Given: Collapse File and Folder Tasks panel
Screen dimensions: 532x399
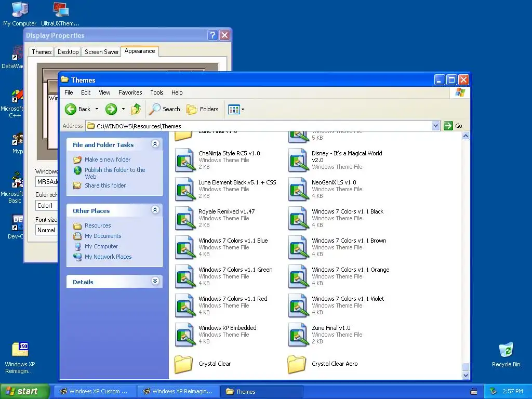Looking at the screenshot, I should (155, 144).
